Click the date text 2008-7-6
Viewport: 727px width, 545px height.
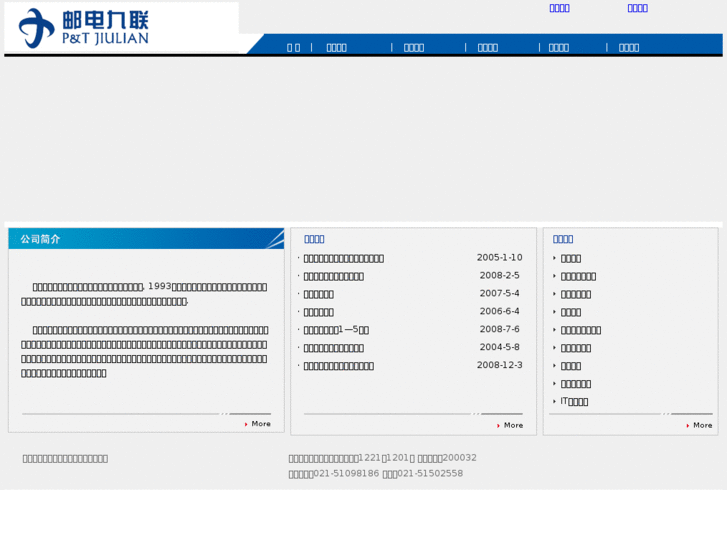(499, 329)
